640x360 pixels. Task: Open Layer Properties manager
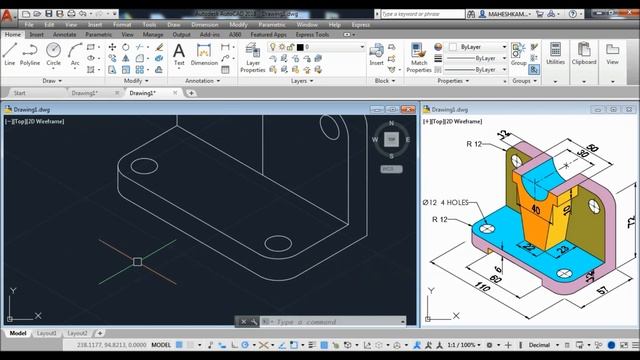(x=253, y=58)
